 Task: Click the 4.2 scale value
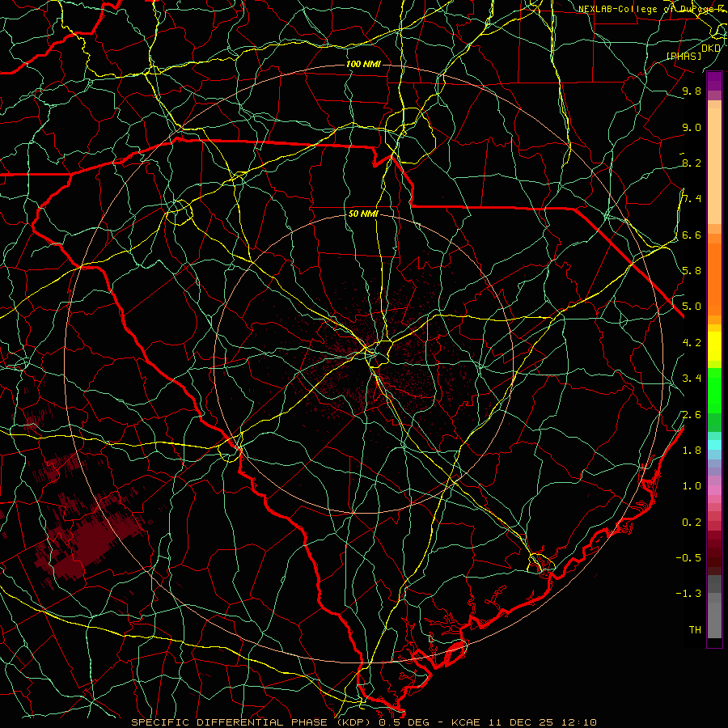pos(692,343)
